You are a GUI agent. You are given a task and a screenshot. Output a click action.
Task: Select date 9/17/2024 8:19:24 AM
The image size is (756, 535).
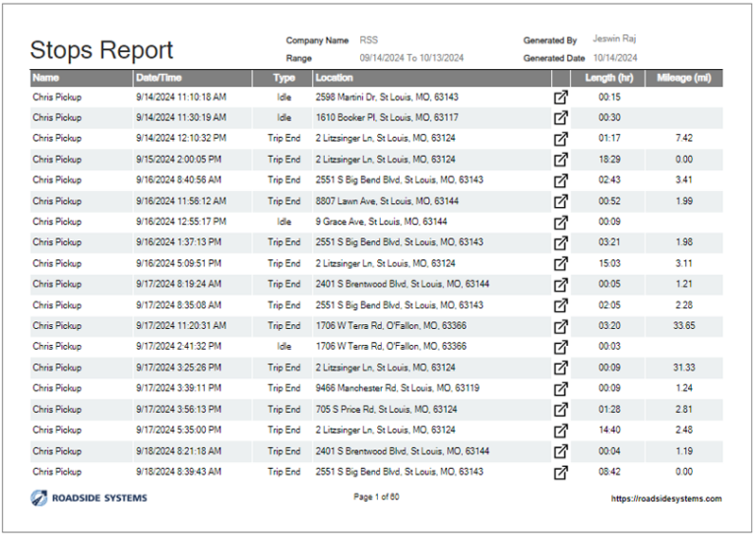pyautogui.click(x=178, y=284)
